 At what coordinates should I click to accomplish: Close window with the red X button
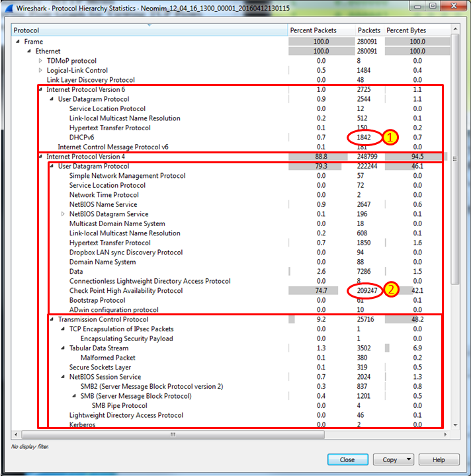click(x=454, y=6)
